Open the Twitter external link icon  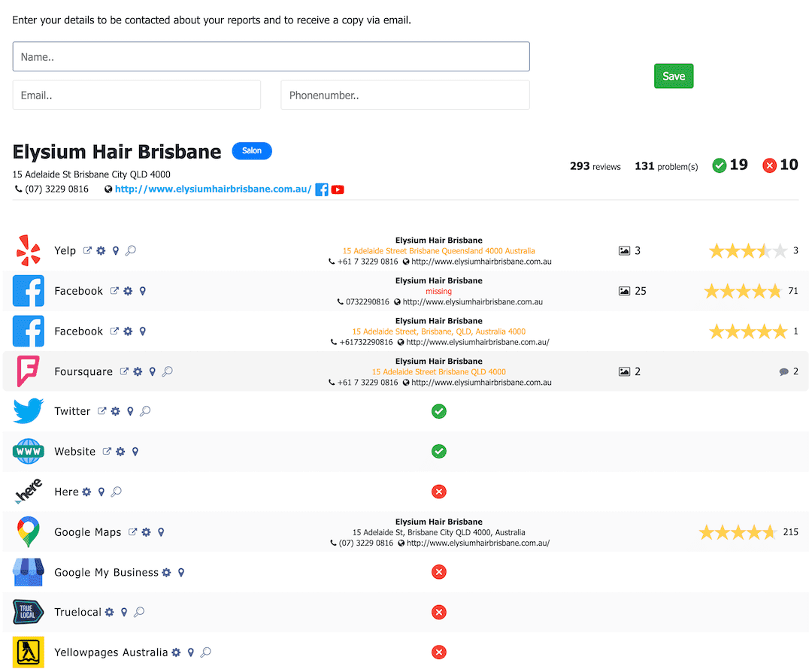point(102,411)
